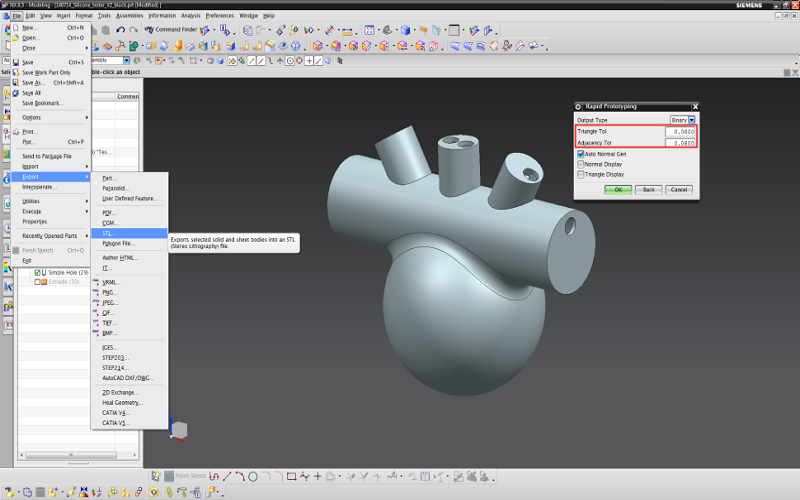The image size is (800, 500).
Task: Open the Analysis menu
Action: coord(190,16)
